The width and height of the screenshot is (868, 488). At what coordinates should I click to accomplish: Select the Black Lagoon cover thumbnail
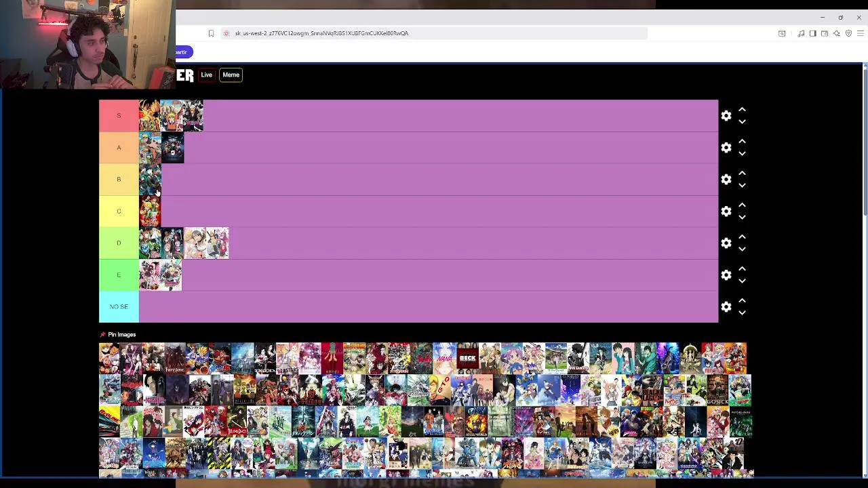click(651, 390)
